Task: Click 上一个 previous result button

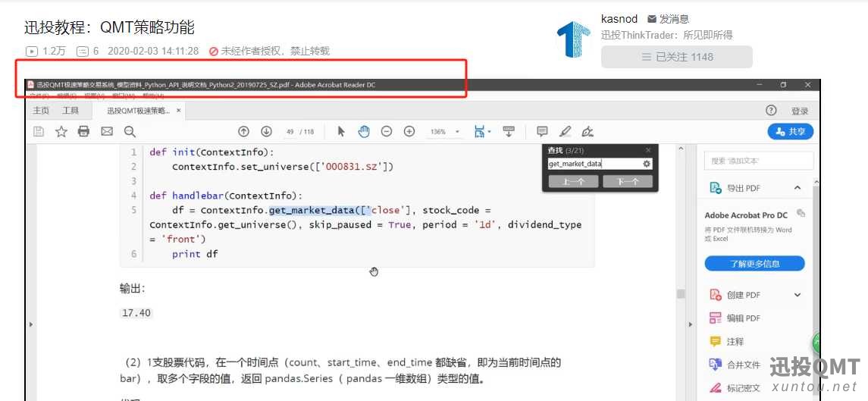Action: coord(573,182)
